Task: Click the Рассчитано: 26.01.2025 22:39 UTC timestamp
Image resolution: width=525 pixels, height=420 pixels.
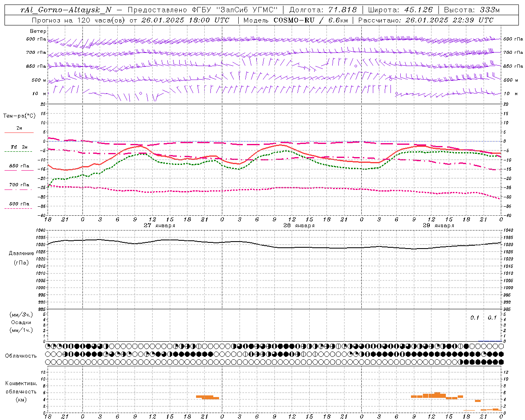Action: pyautogui.click(x=426, y=20)
